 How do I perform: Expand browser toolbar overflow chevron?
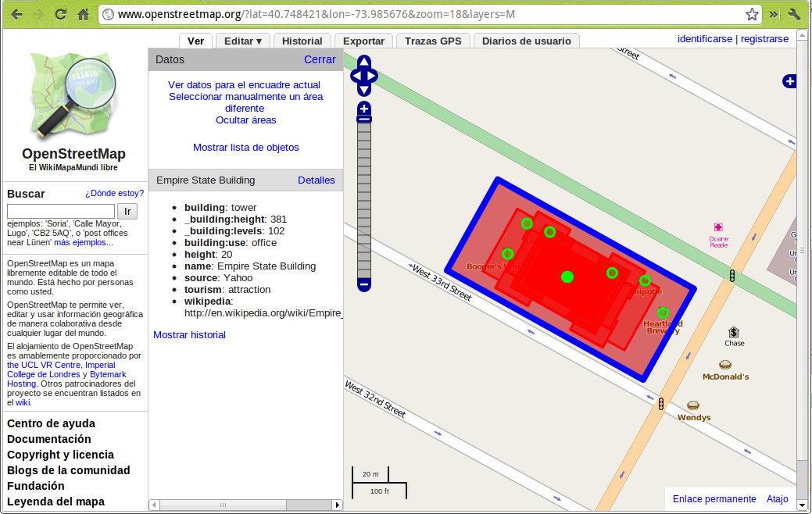(x=774, y=14)
